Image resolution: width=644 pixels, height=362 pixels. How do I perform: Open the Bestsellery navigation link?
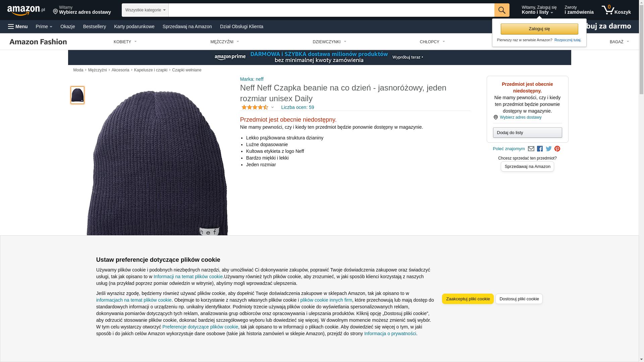[x=95, y=26]
